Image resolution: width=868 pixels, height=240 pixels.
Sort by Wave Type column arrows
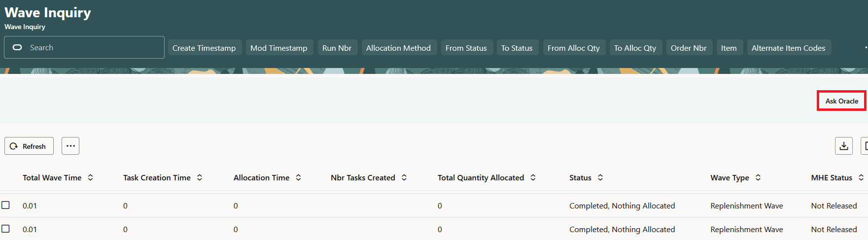tap(758, 177)
